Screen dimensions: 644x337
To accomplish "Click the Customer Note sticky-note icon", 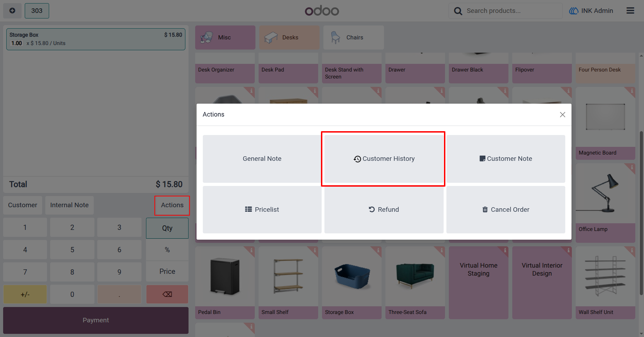I will (x=482, y=159).
